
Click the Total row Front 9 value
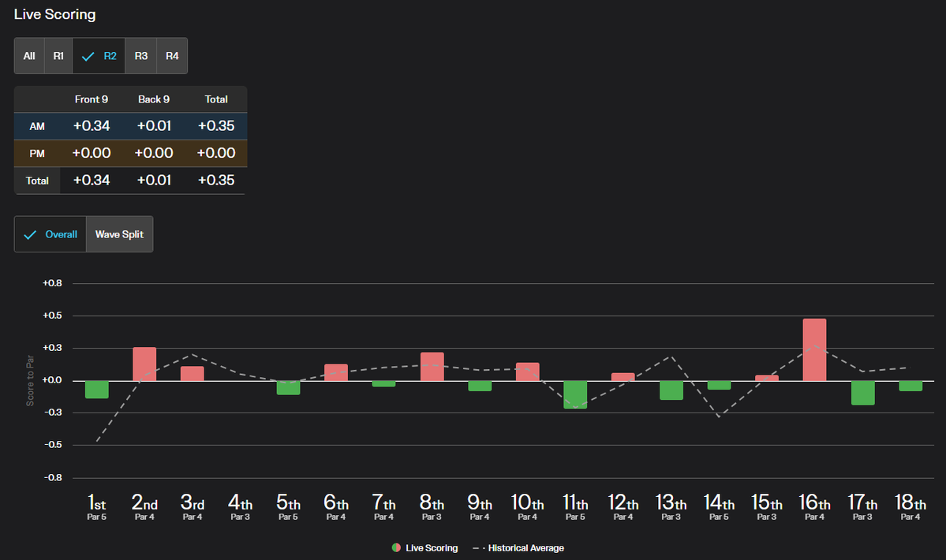coord(91,181)
